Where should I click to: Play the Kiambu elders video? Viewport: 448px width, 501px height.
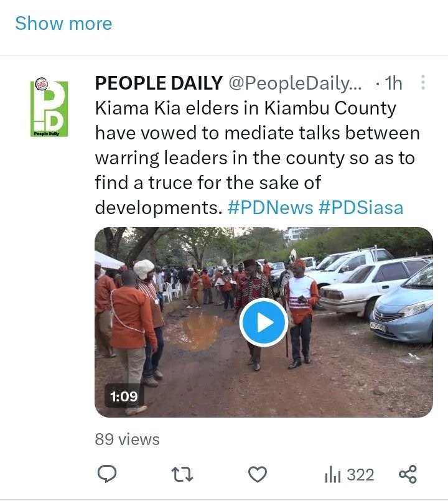[x=264, y=322]
